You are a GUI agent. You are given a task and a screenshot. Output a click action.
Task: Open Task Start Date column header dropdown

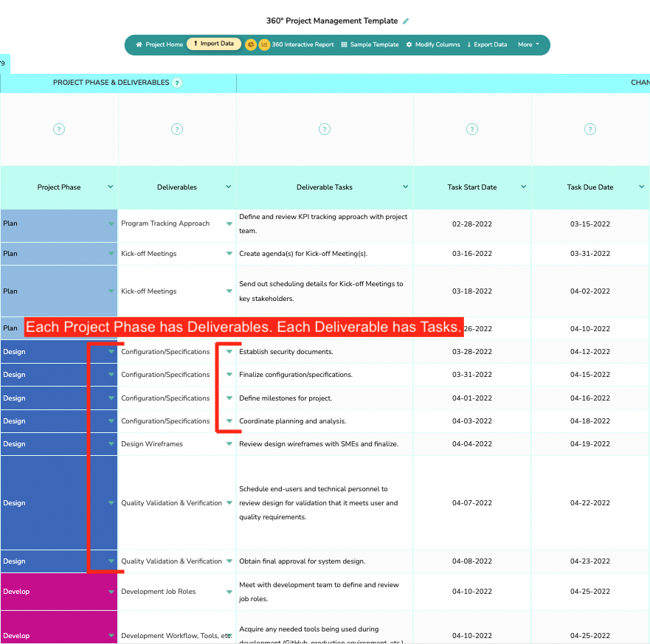[x=524, y=187]
